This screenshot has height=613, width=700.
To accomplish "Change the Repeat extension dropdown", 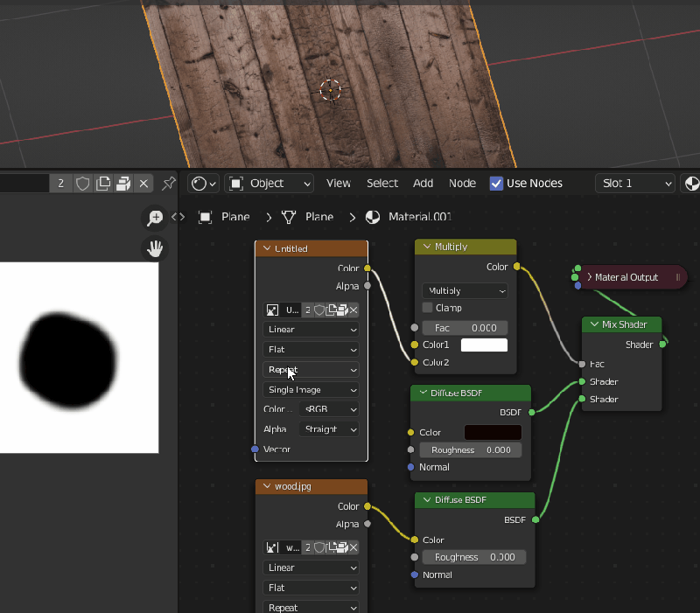I will [311, 370].
